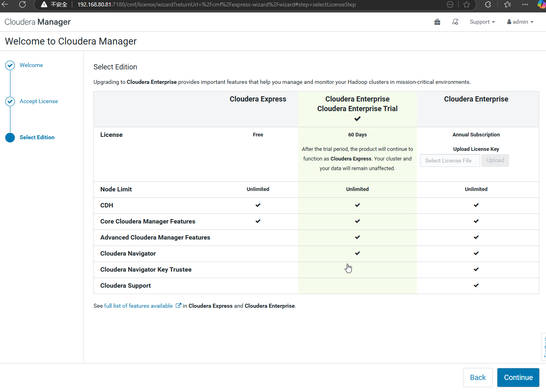Open the running commands icon
Viewport: 546px width, 392px height.
(455, 22)
